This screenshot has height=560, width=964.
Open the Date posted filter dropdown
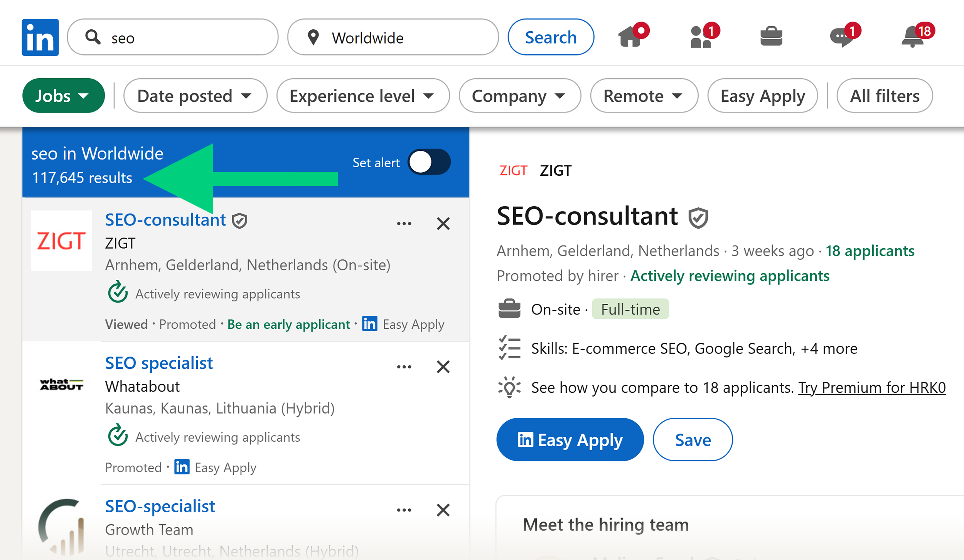[x=195, y=96]
